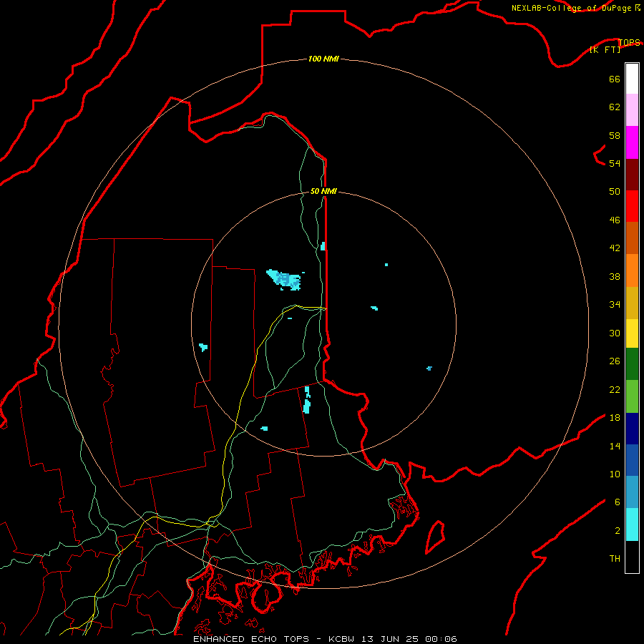The height and width of the screenshot is (644, 644).
Task: Click the '13 JUN 25' date text
Action: click(390, 639)
